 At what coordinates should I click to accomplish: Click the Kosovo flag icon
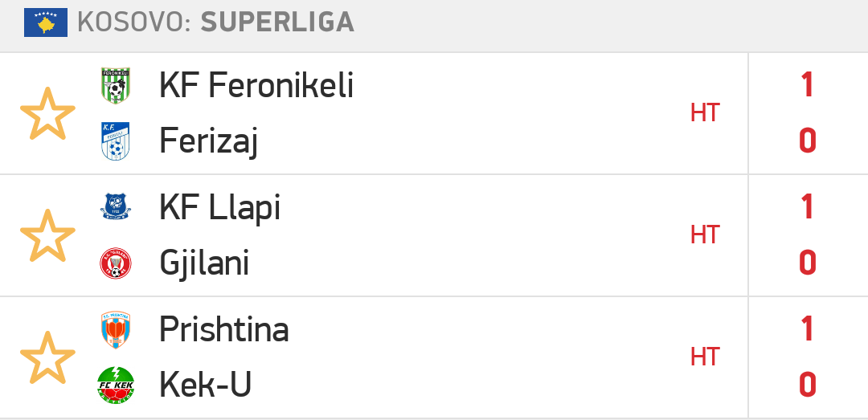click(45, 22)
